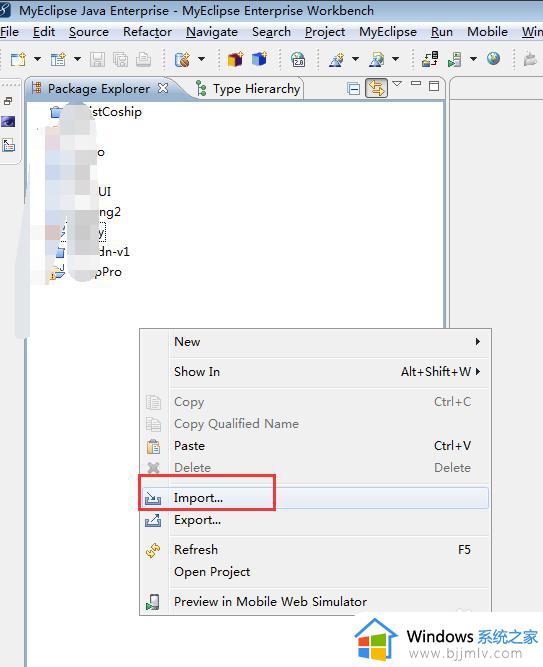Click the Print toolbar icon
543x667 pixels.
[x=143, y=59]
